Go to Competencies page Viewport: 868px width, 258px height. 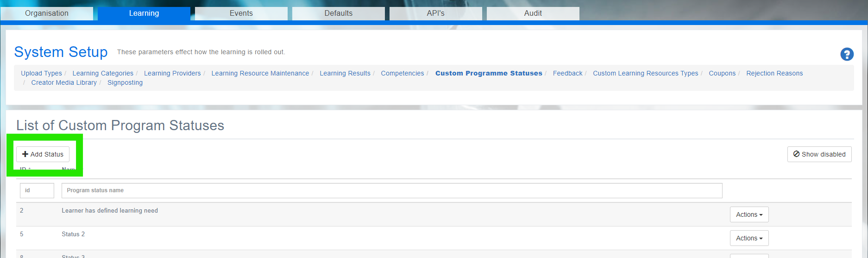click(x=403, y=73)
